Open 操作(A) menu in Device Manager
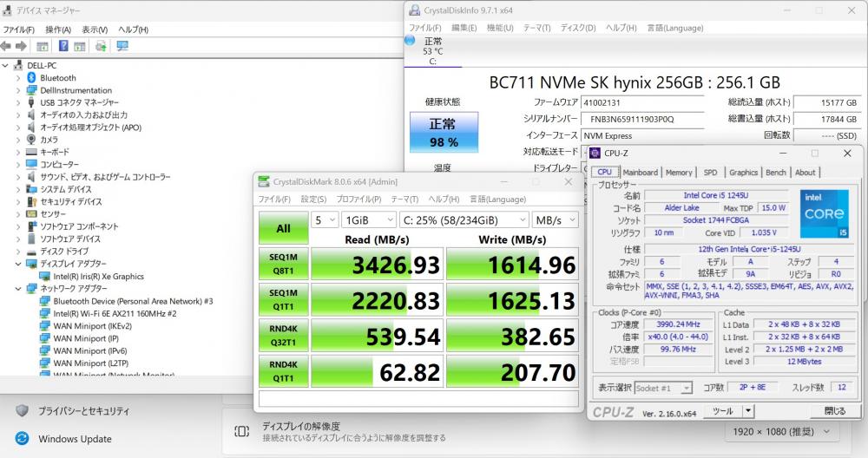 (x=58, y=29)
